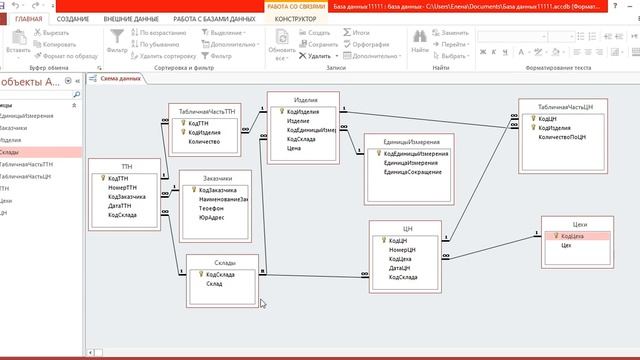Image resolution: width=640 pixels, height=360 pixels.
Task: Open Help question mark
Action: (615, 6)
